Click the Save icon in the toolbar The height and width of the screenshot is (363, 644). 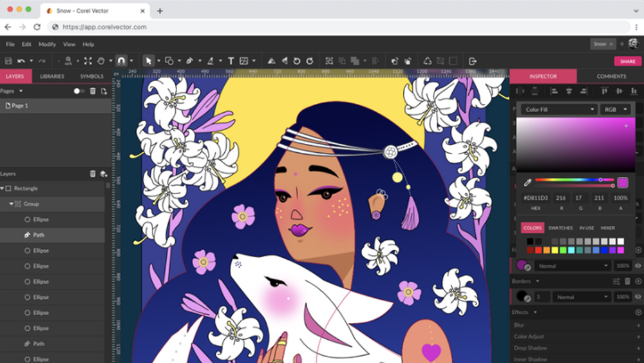click(x=8, y=61)
